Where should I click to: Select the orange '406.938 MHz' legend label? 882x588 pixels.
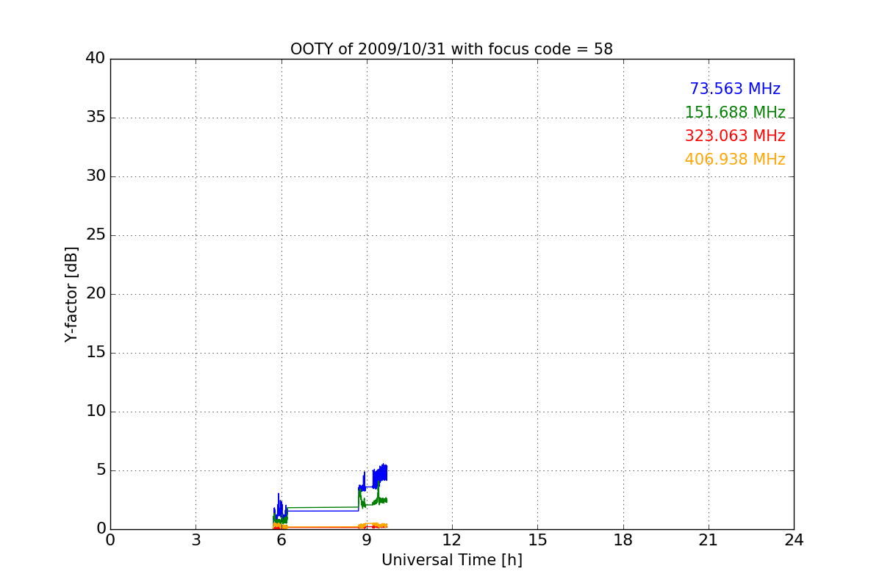[x=735, y=159]
